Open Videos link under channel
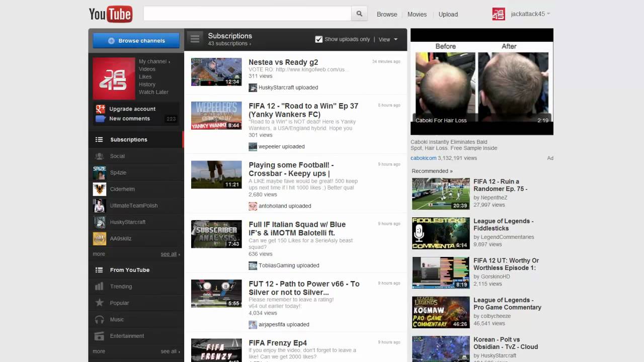This screenshot has width=644, height=362. click(x=147, y=69)
